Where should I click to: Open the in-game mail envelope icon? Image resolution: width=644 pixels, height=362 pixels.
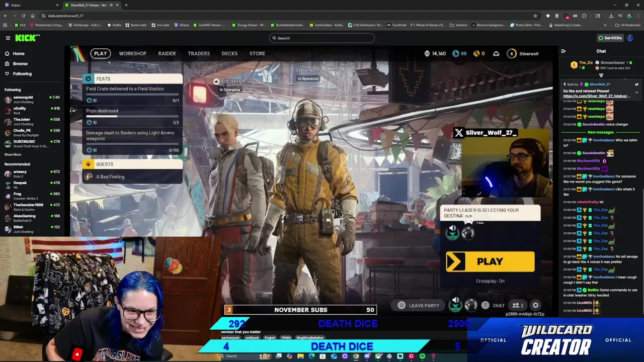pos(496,54)
